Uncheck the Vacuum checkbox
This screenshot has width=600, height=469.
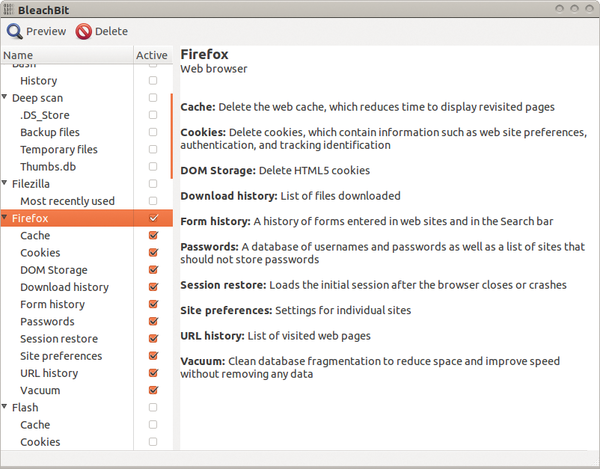153,390
